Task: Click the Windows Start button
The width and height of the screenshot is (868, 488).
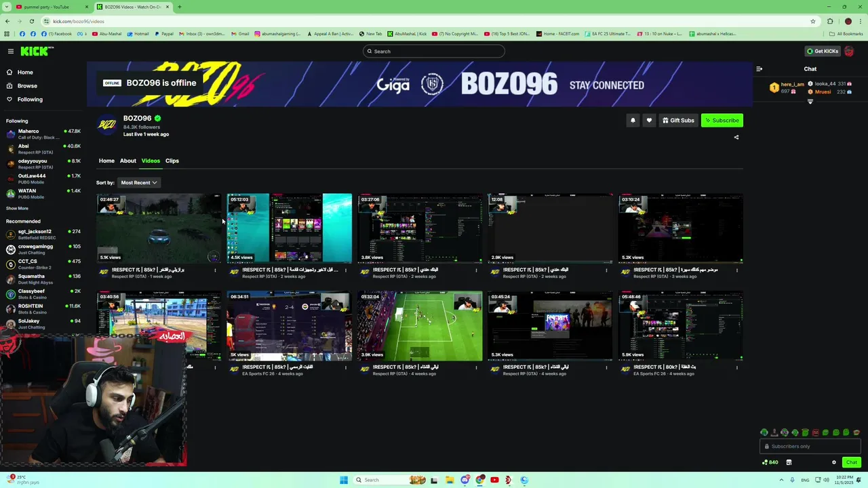Action: [344, 480]
